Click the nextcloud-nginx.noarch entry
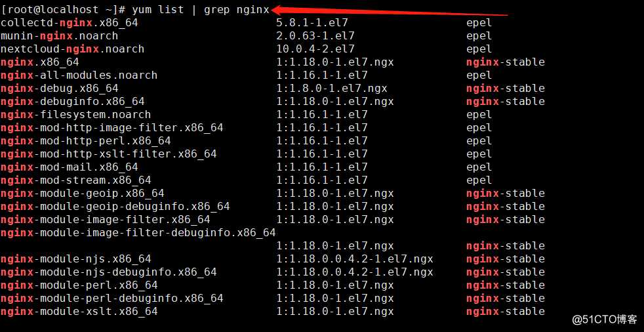644x332 pixels. point(73,49)
